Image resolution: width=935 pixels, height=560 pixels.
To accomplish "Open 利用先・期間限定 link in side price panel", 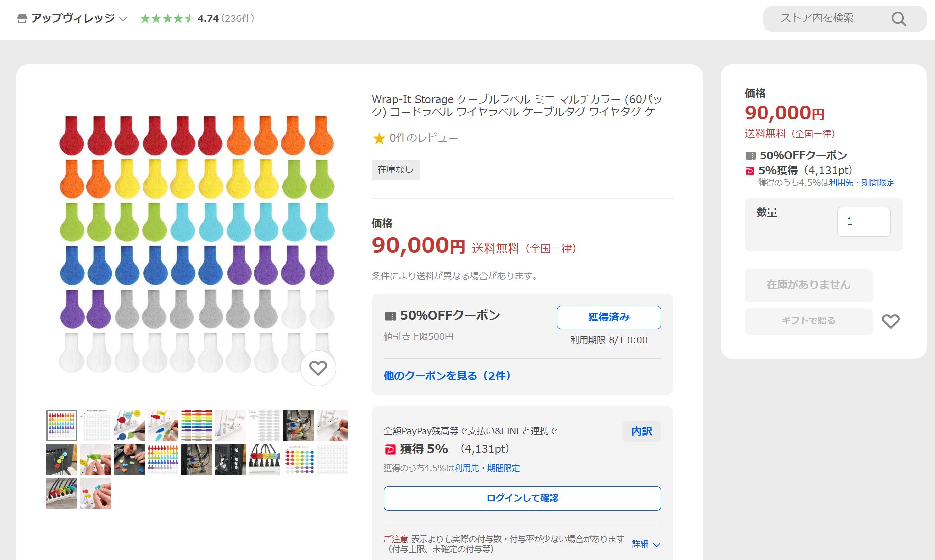I will coord(861,183).
